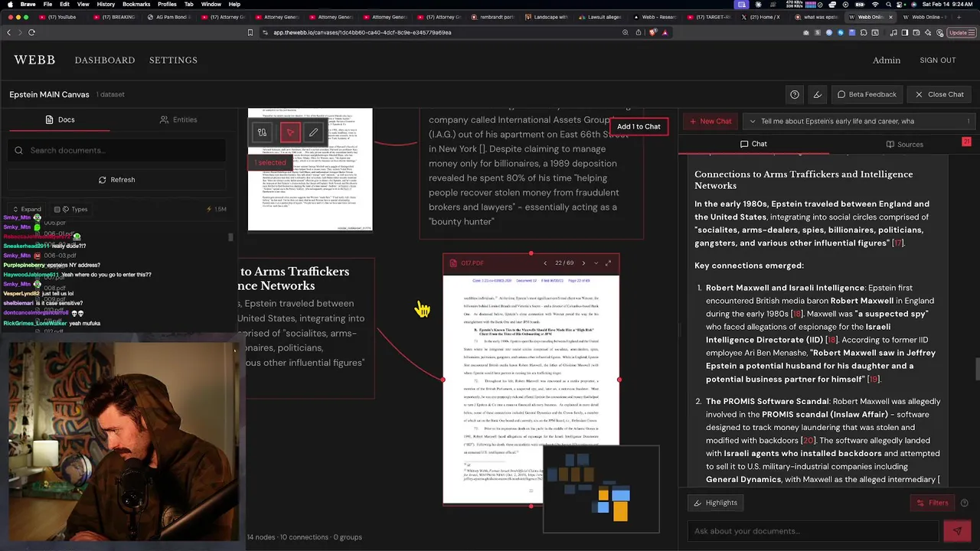Go to Dashboard
980x551 pixels.
pyautogui.click(x=105, y=60)
